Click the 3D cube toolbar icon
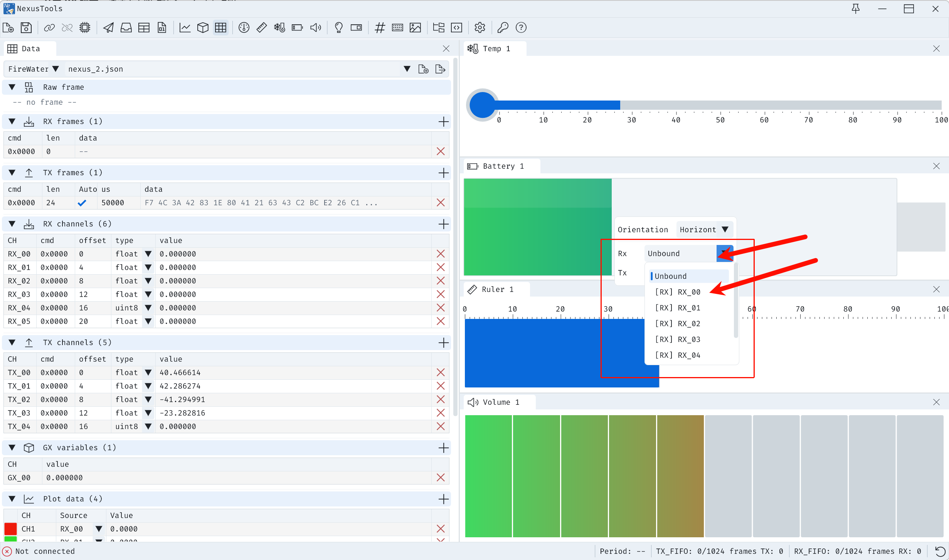This screenshot has width=949, height=560. pos(203,27)
